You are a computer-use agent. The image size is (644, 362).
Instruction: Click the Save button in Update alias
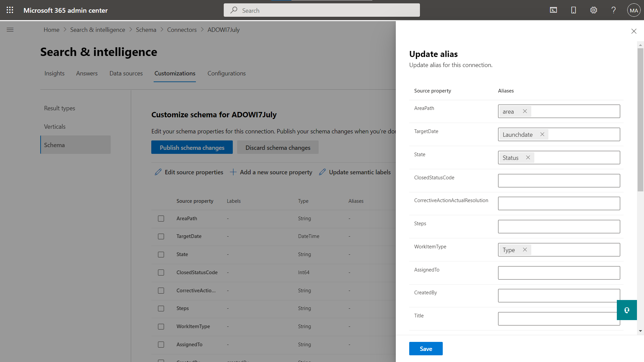pyautogui.click(x=426, y=348)
